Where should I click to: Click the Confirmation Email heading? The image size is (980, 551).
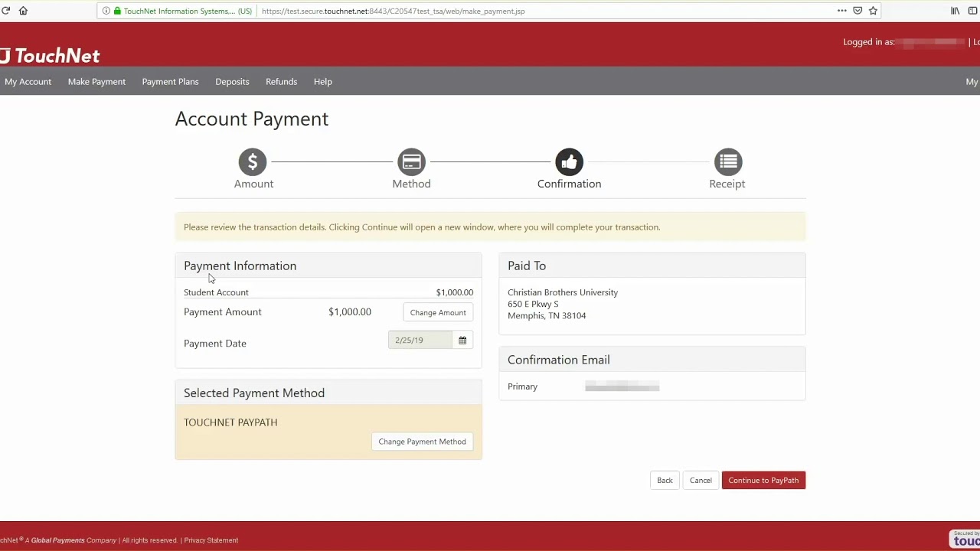point(559,360)
